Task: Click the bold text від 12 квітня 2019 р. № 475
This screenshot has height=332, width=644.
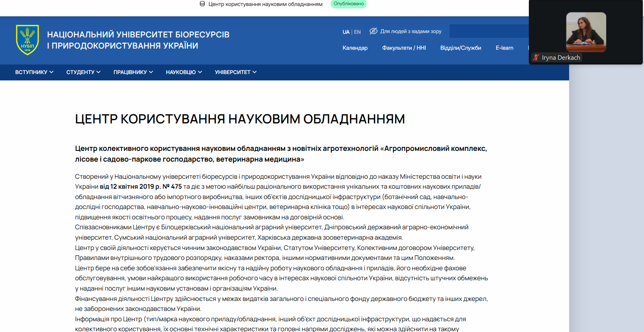Action: click(x=141, y=187)
